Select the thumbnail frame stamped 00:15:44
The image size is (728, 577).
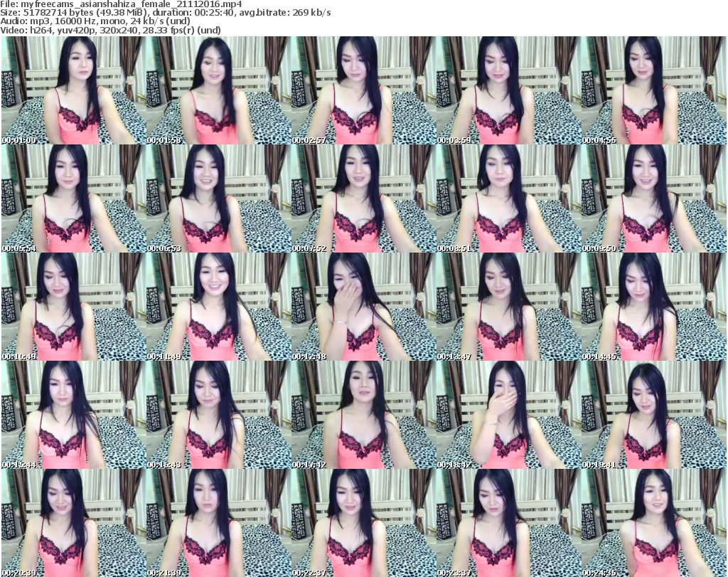pos(74,415)
